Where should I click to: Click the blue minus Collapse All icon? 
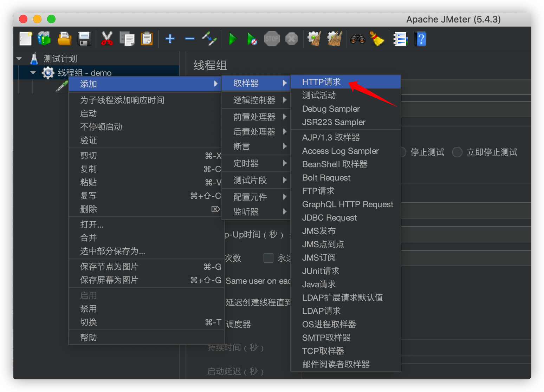pos(190,39)
